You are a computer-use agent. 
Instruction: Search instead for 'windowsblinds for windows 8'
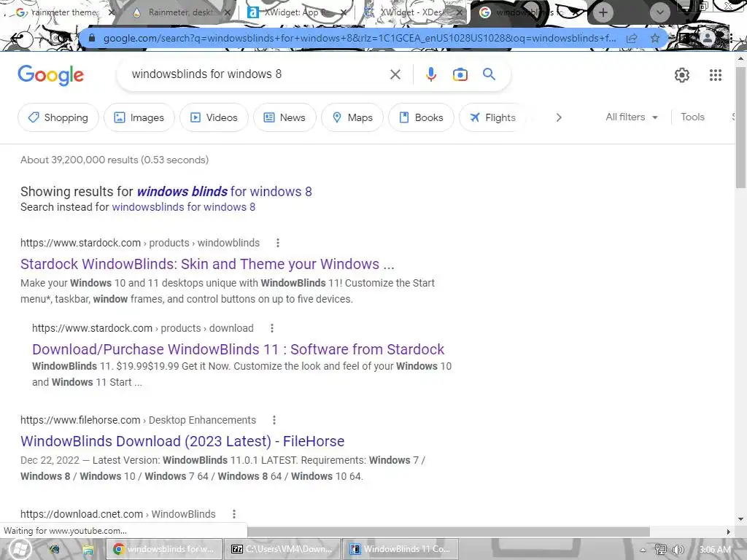click(183, 207)
